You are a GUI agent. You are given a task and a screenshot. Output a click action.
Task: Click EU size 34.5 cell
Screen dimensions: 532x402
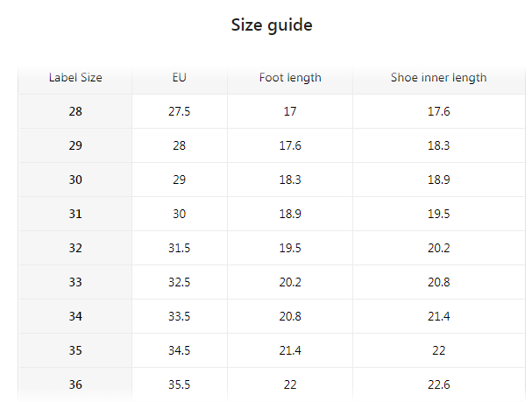[180, 350]
